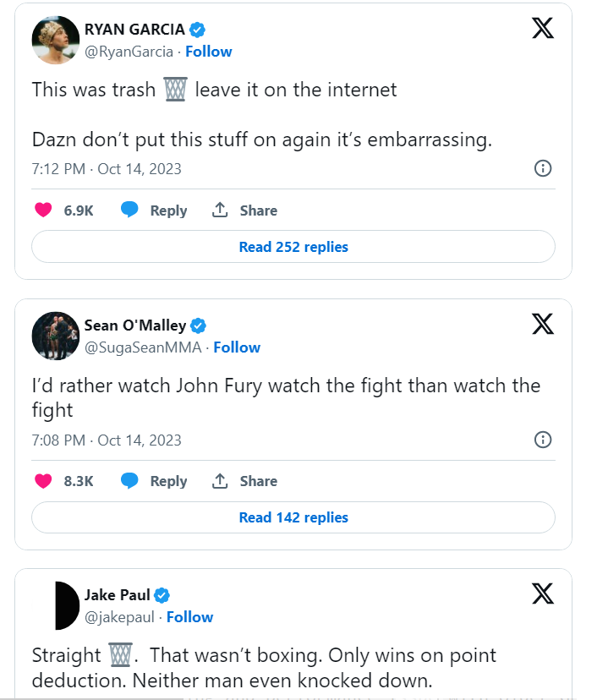Viewport: 608px width, 700px height.
Task: Open Ryan Garcia's profile picture
Action: click(x=56, y=40)
